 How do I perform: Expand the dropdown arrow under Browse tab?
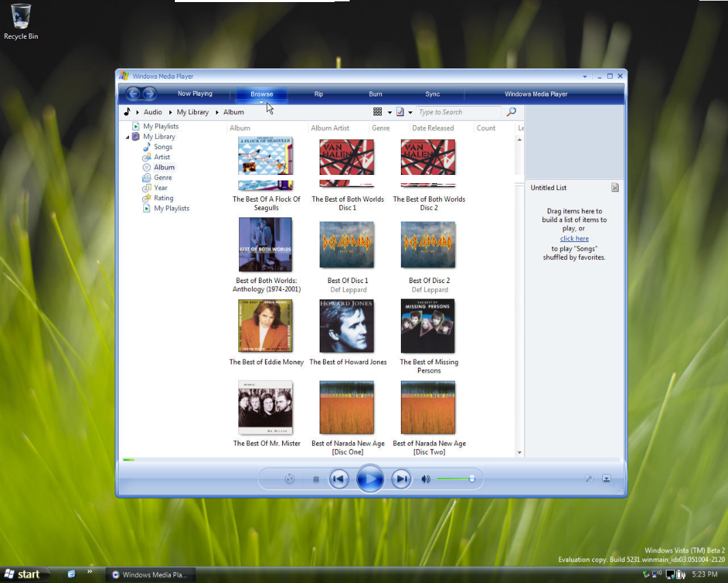262,103
